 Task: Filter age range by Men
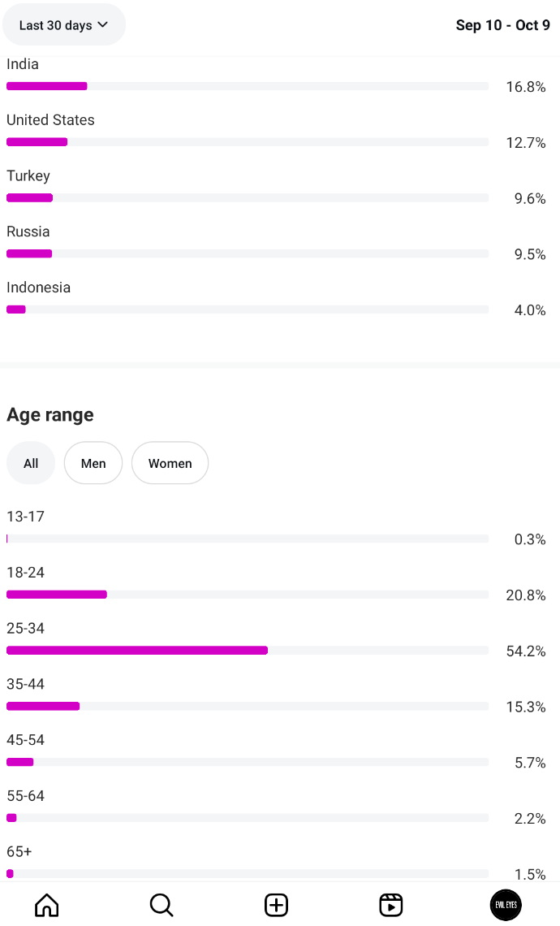coord(93,463)
